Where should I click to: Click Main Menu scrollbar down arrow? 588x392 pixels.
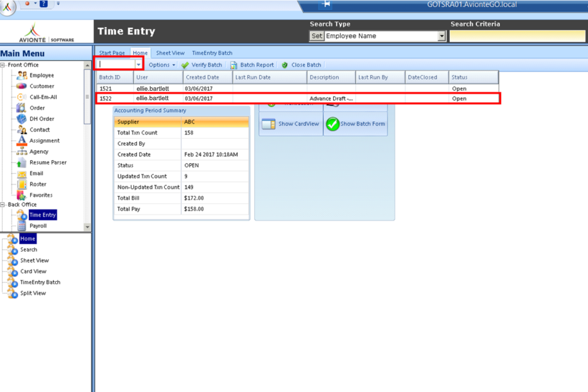87,227
